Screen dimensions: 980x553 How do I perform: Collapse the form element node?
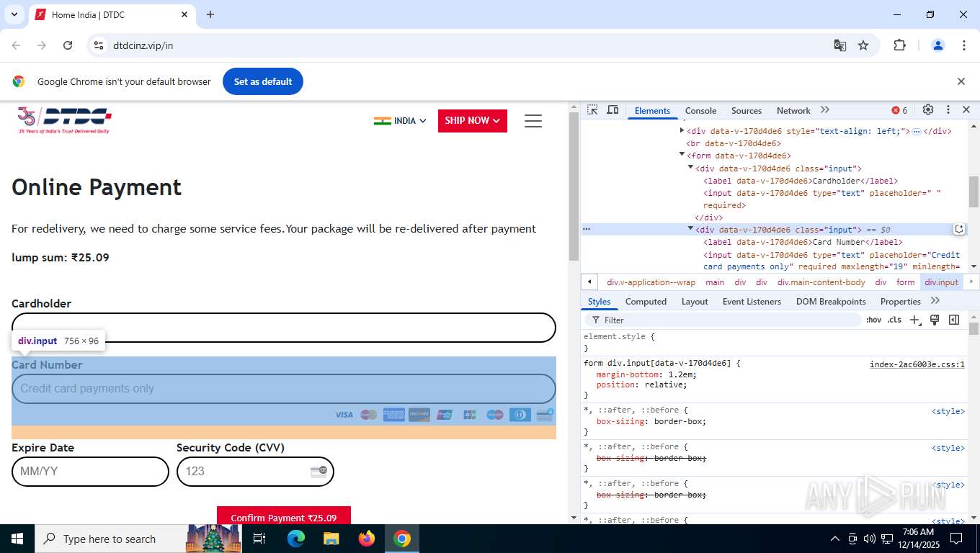point(682,155)
